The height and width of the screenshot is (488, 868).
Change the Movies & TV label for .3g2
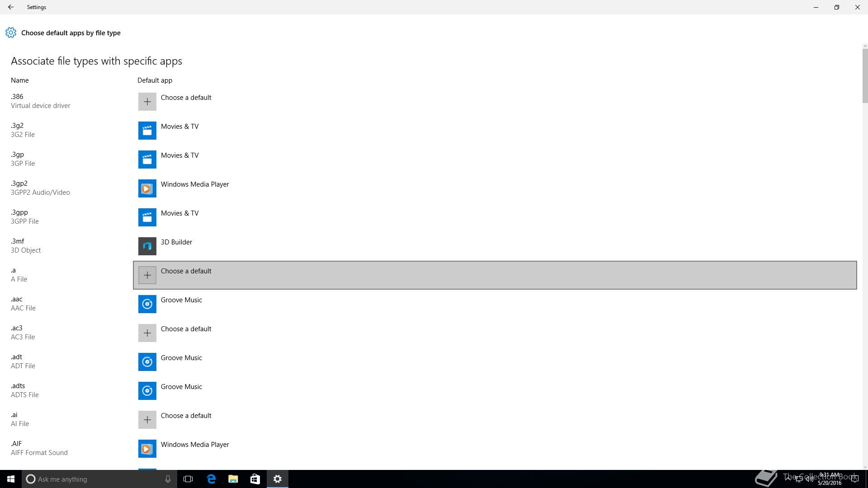(179, 127)
